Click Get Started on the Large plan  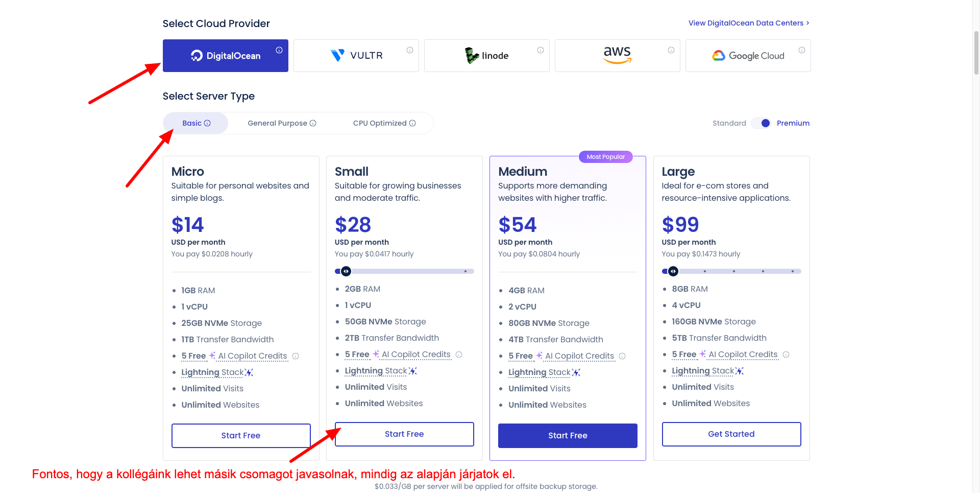(731, 434)
